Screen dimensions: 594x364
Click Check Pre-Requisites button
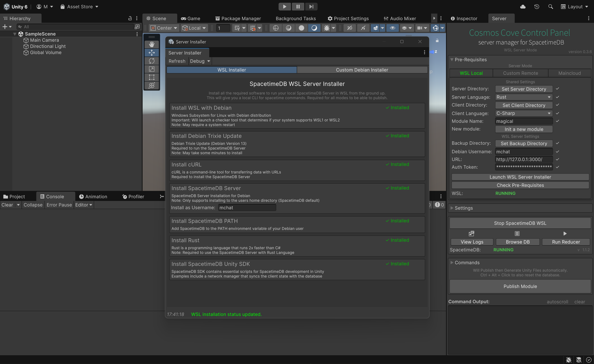520,185
